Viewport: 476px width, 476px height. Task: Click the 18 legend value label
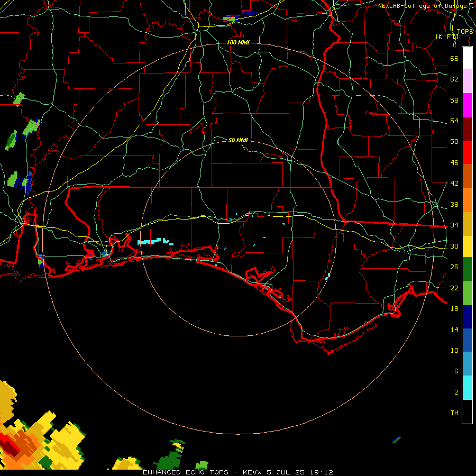[x=454, y=309]
